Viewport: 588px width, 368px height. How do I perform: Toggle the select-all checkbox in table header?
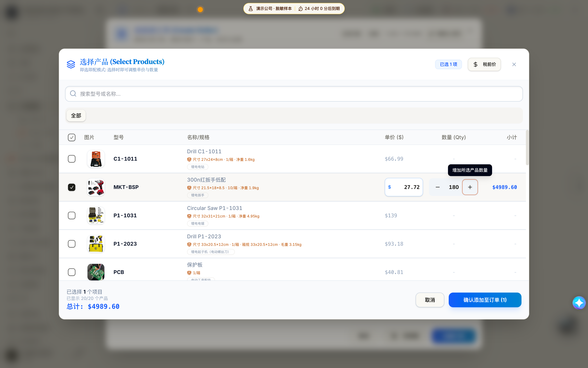click(71, 137)
